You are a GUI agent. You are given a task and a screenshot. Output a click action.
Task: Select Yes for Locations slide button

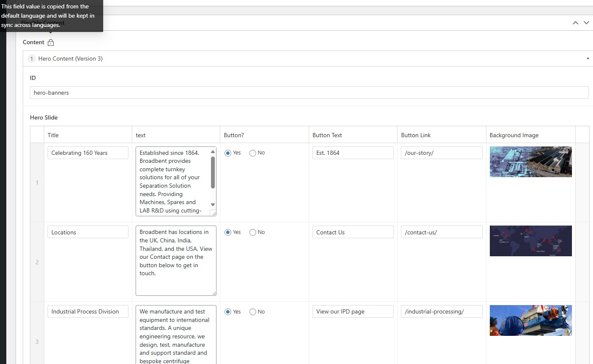[x=228, y=232]
